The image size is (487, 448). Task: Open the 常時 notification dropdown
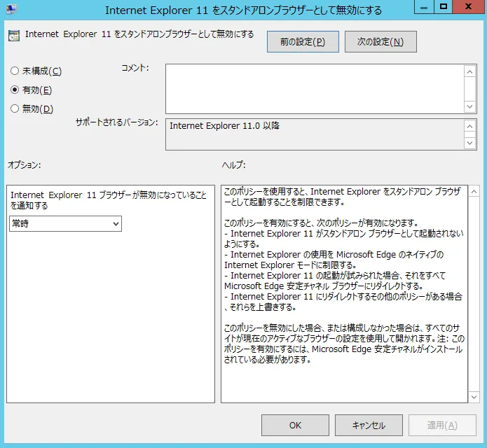[x=65, y=223]
